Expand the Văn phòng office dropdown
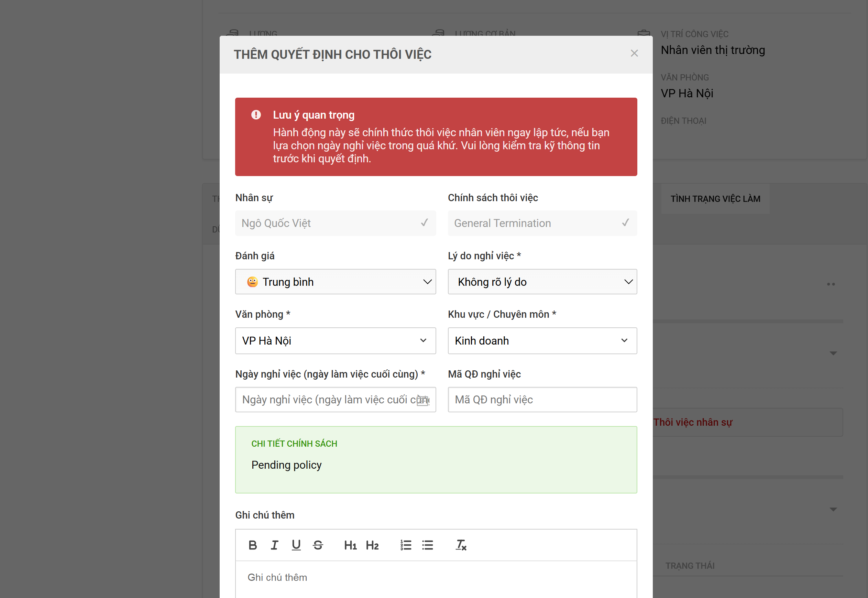This screenshot has height=598, width=868. 335,340
